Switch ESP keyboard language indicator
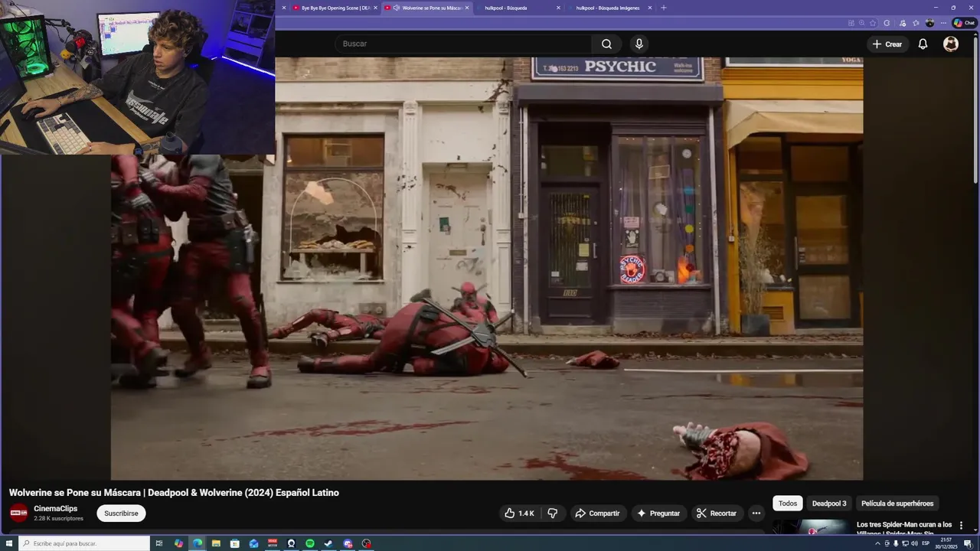 (926, 543)
